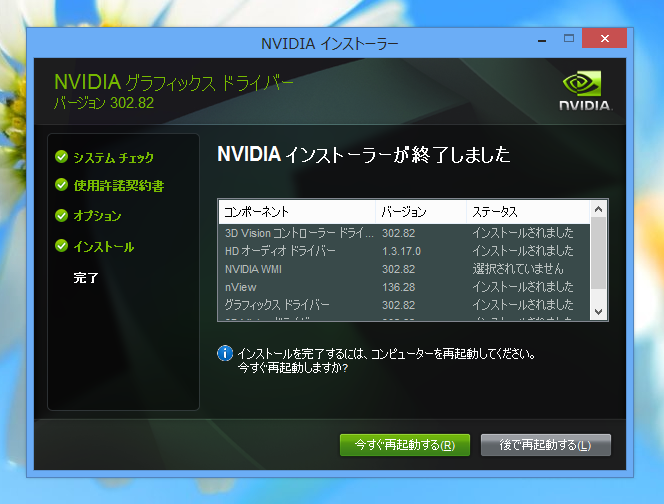This screenshot has width=664, height=504.
Task: Select the 3D Vision コントローラー ドライ... row
Action: pyautogui.click(x=404, y=233)
